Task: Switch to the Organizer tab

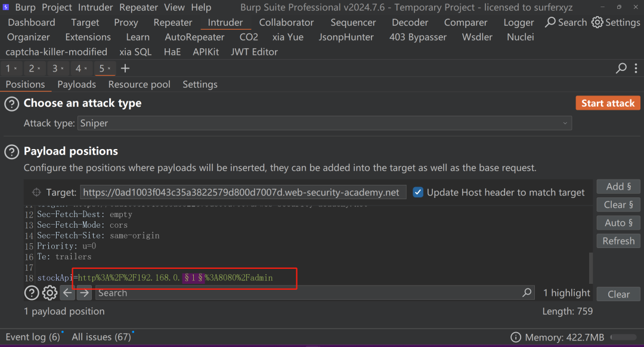Action: [x=29, y=38]
